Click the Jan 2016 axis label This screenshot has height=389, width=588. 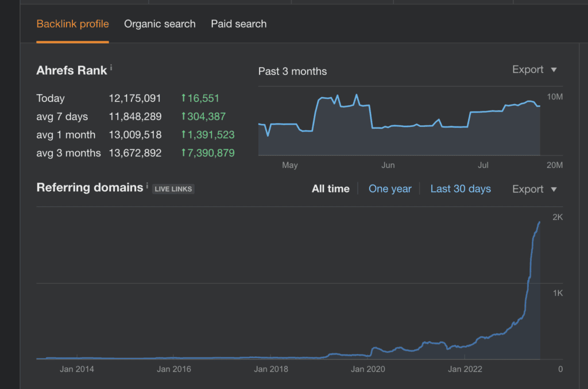[x=174, y=369]
